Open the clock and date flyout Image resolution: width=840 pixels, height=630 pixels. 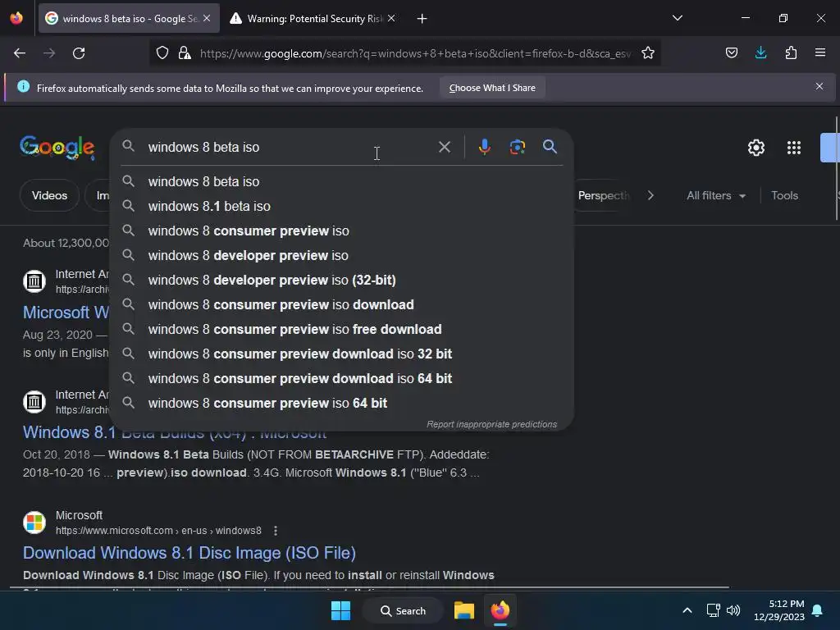pos(779,610)
